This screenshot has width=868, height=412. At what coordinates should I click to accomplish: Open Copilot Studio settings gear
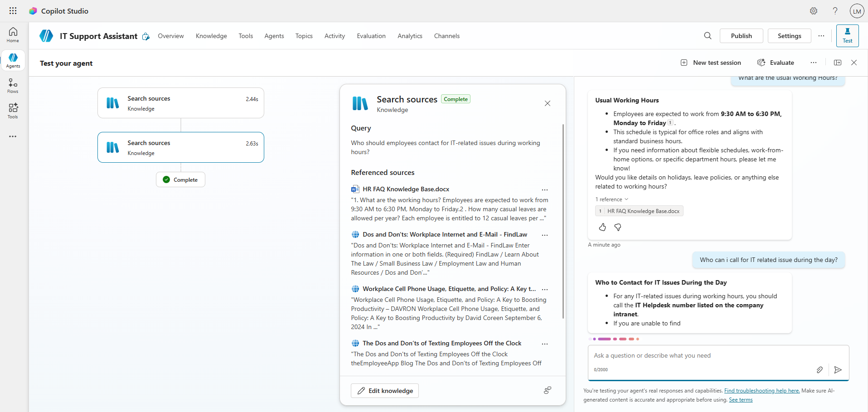[x=814, y=10]
